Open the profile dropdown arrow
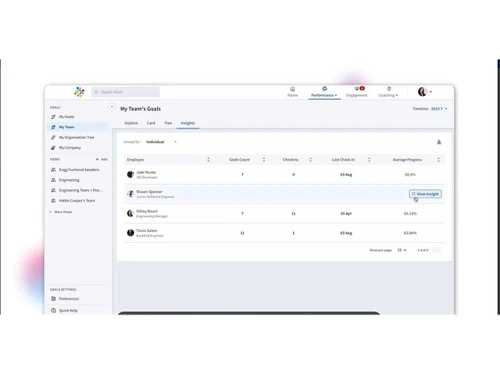This screenshot has height=375, width=500. click(431, 92)
